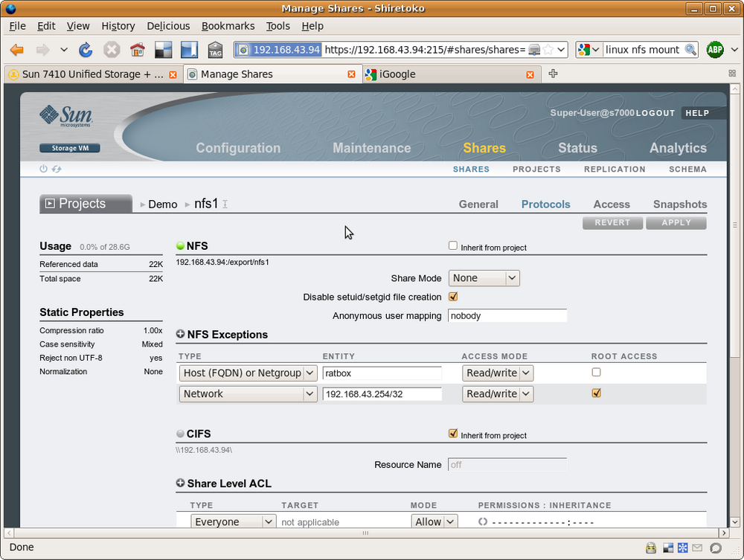Open the browser history dropdown arrow
This screenshot has height=560, width=744.
coord(64,50)
